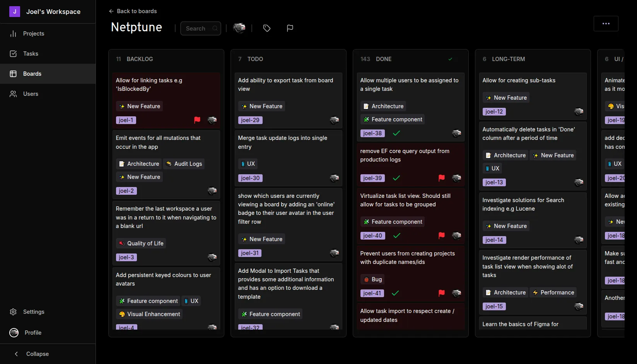Toggle the DONE column checkmark
Image resolution: width=637 pixels, height=364 pixels.
(450, 59)
